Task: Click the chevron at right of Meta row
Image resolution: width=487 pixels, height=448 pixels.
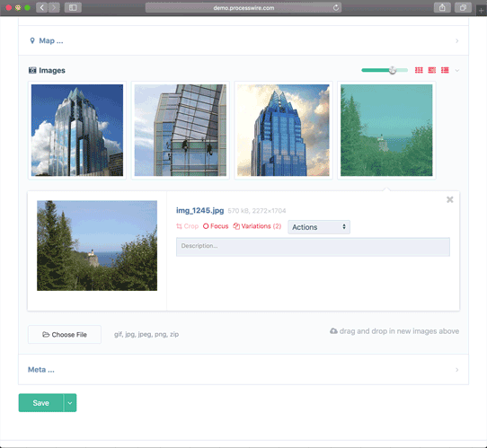Action: pyautogui.click(x=456, y=370)
